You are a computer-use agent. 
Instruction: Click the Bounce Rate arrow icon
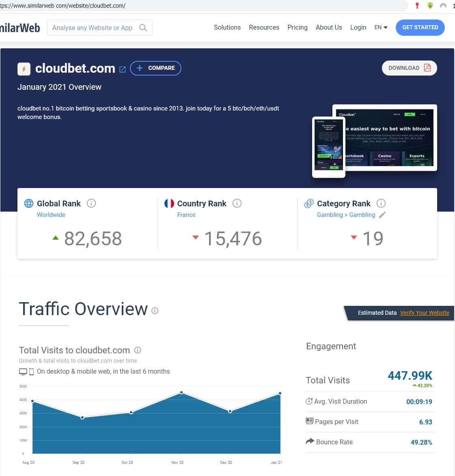(x=310, y=441)
